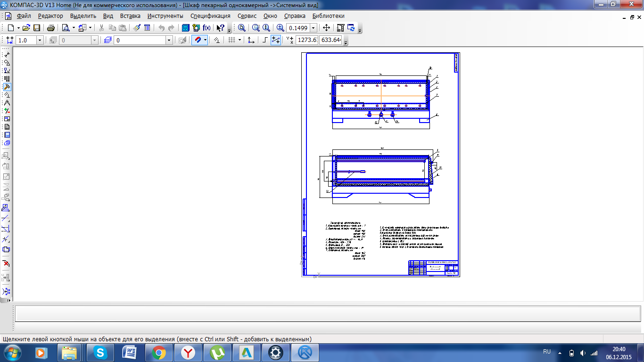Toggle the rounding/parametric mode active button
Screen dimensions: 644x362
point(276,40)
